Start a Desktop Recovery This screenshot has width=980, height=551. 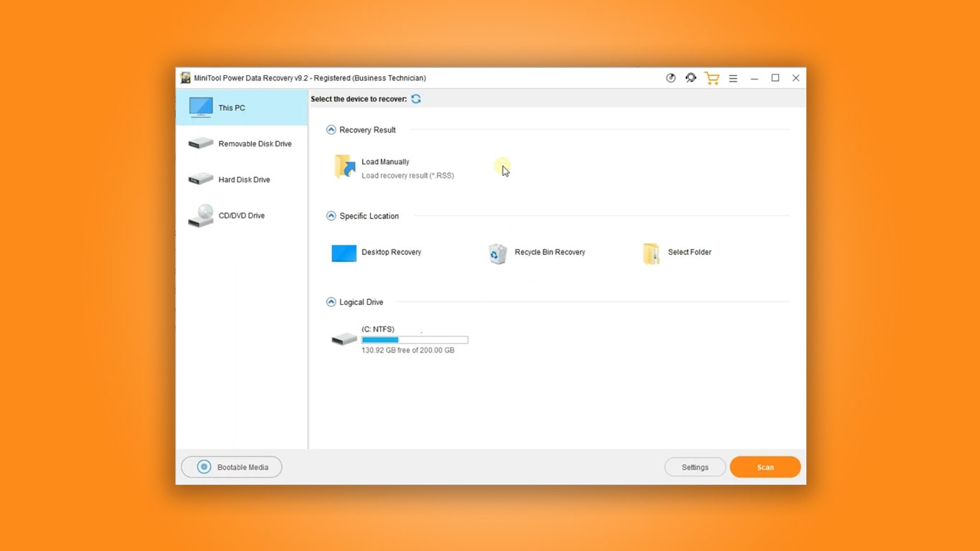[376, 253]
